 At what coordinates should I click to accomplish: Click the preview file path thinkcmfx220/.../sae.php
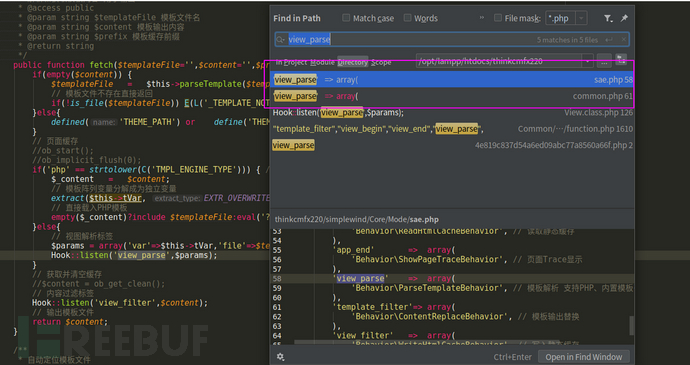[356, 219]
